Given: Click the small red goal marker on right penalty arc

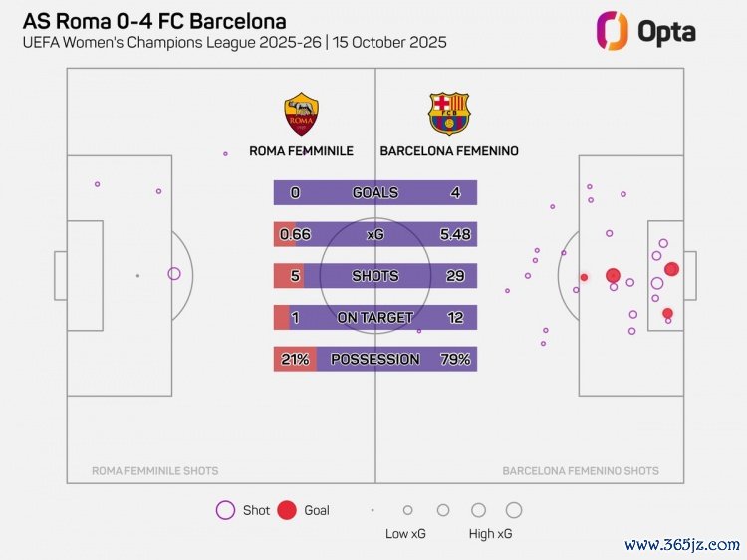Looking at the screenshot, I should 585,277.
